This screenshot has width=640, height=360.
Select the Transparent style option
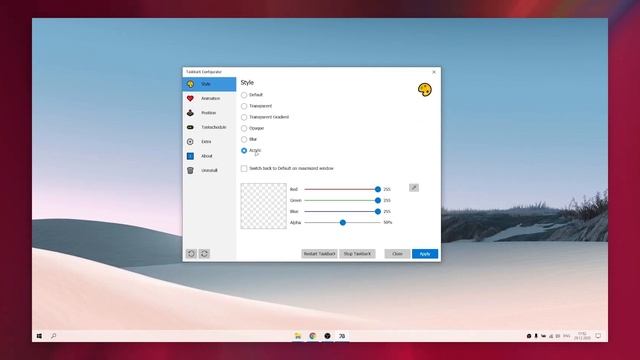pos(244,106)
